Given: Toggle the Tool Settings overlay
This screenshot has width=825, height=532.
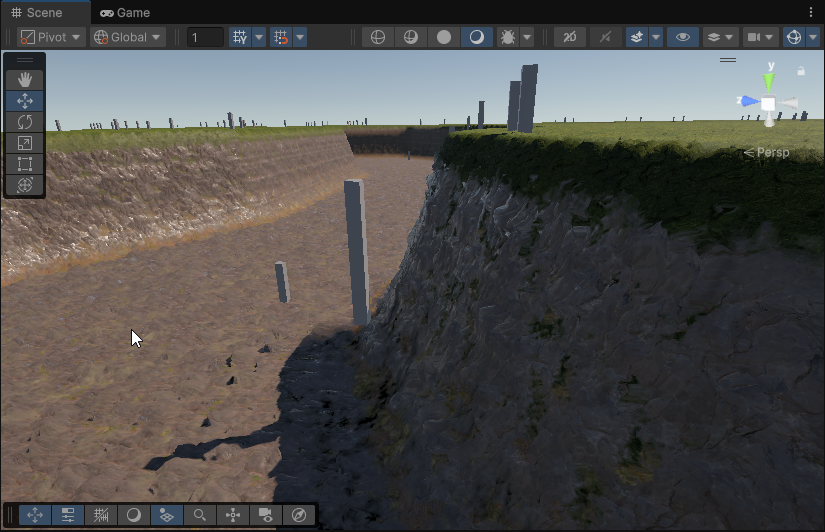Looking at the screenshot, I should pos(68,515).
